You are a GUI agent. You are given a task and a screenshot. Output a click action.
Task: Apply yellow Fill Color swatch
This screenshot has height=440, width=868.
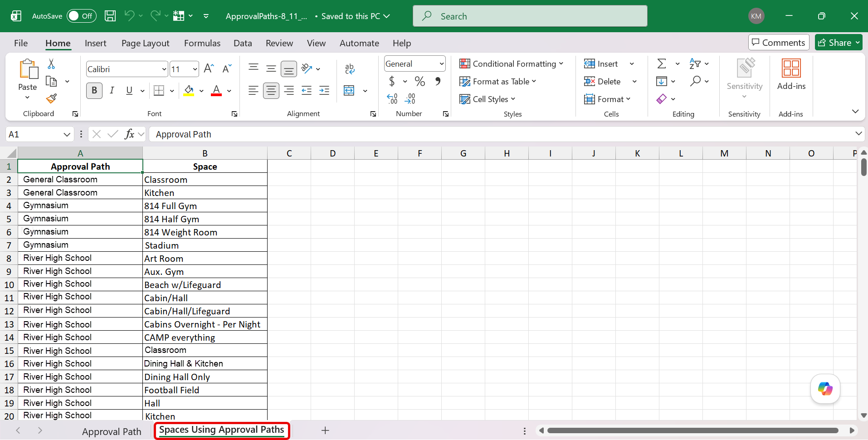coord(189,90)
